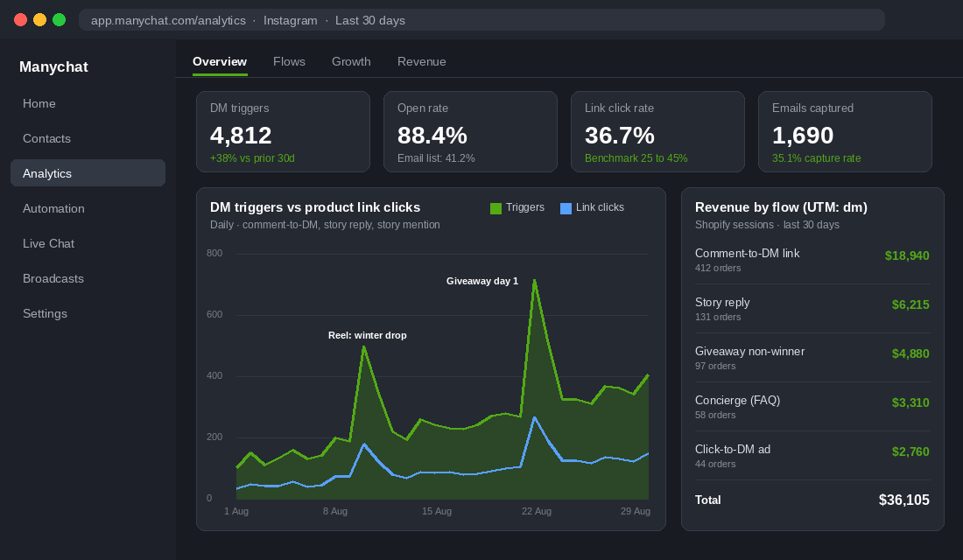Click the $18,940 revenue value
The image size is (963, 560).
pyautogui.click(x=907, y=256)
